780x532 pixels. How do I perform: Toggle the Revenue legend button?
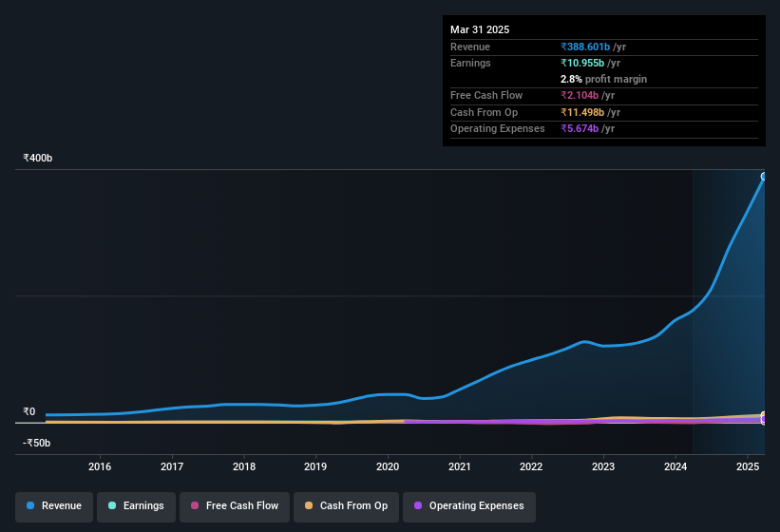click(54, 506)
